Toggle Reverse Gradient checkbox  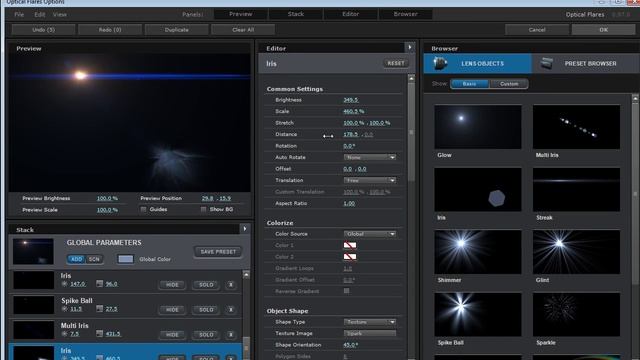pyautogui.click(x=347, y=291)
